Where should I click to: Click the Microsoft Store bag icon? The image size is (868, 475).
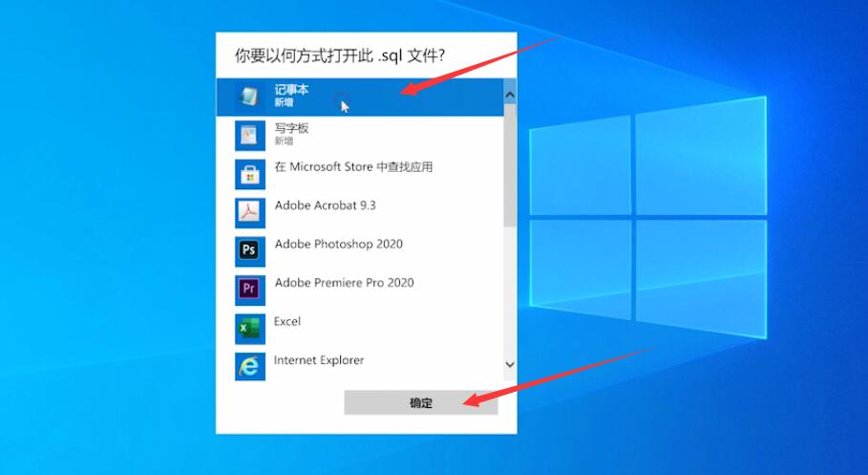(249, 174)
